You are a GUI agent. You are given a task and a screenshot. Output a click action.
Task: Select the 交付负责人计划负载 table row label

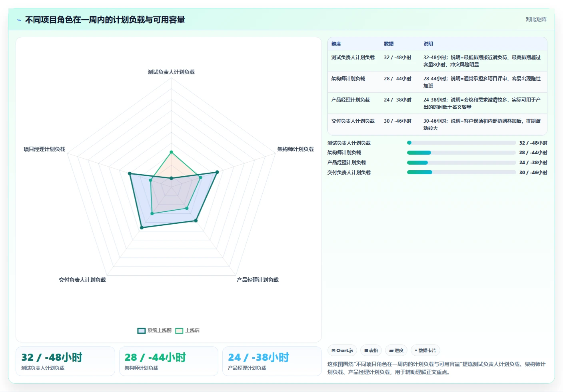point(353,121)
